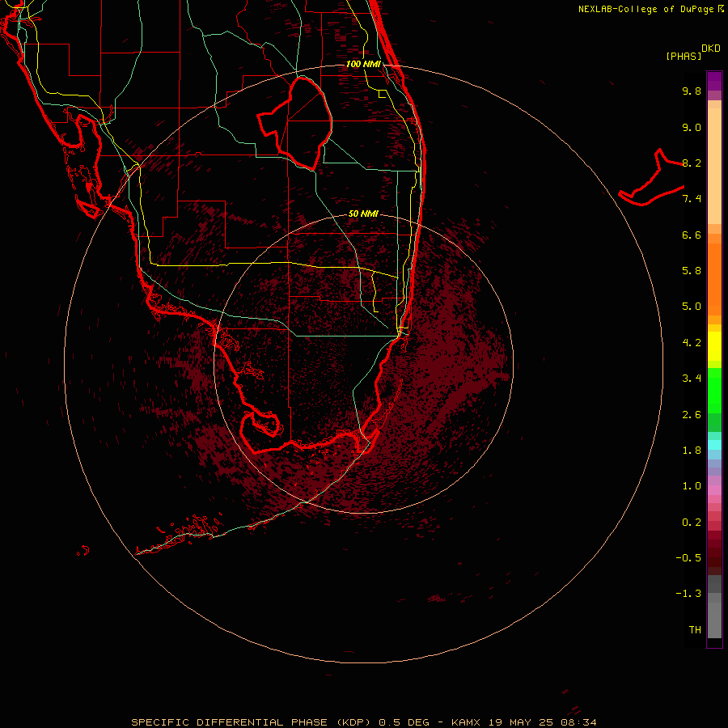This screenshot has height=728, width=728.
Task: Click the Lake Okeechobee outline on the map
Action: pyautogui.click(x=294, y=124)
